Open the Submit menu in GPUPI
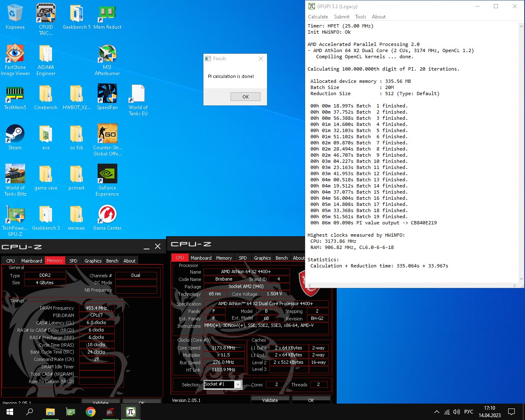525x420 pixels. (342, 17)
